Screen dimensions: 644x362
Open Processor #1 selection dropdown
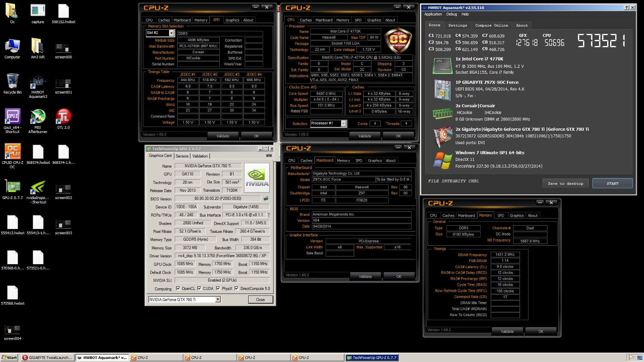pos(343,124)
